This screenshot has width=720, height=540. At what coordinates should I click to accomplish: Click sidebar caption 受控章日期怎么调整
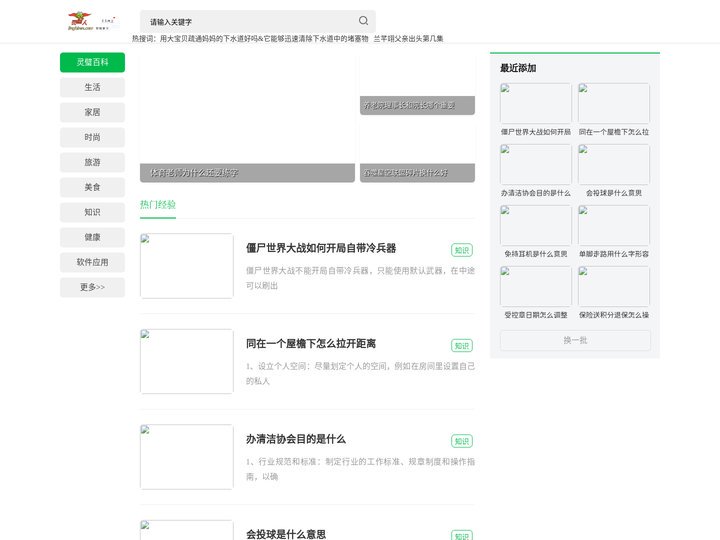coord(535,315)
